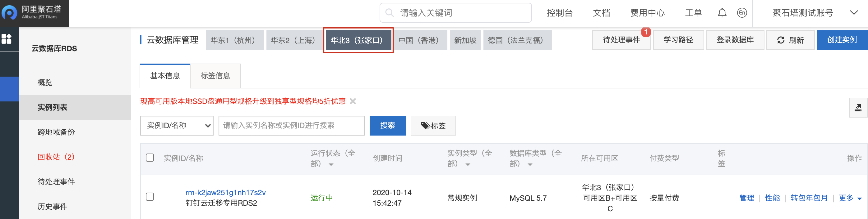Open 概览 in the sidebar
The height and width of the screenshot is (219, 868).
point(45,83)
